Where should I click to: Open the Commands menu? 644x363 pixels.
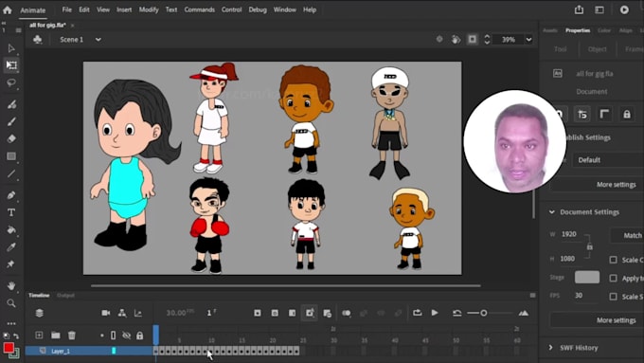point(200,9)
